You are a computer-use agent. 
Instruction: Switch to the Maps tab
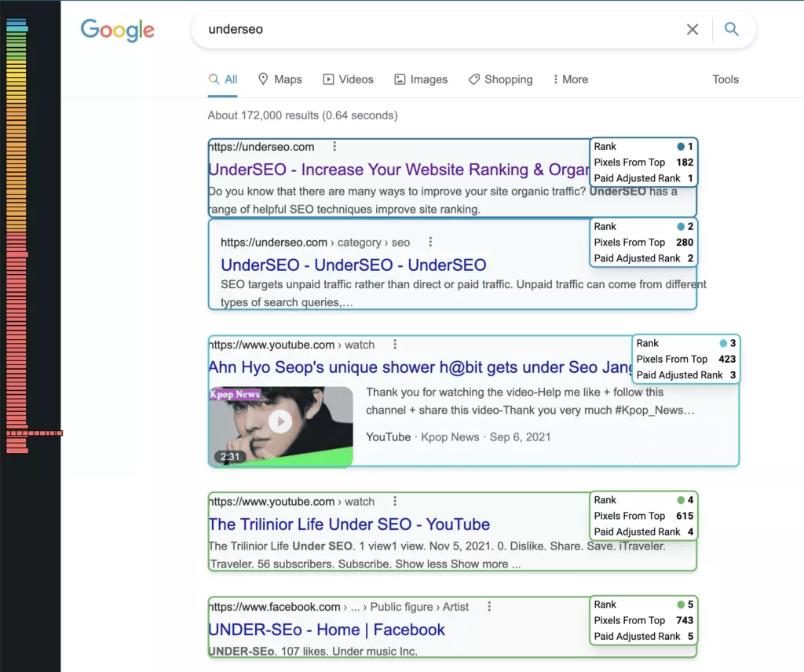click(x=280, y=79)
